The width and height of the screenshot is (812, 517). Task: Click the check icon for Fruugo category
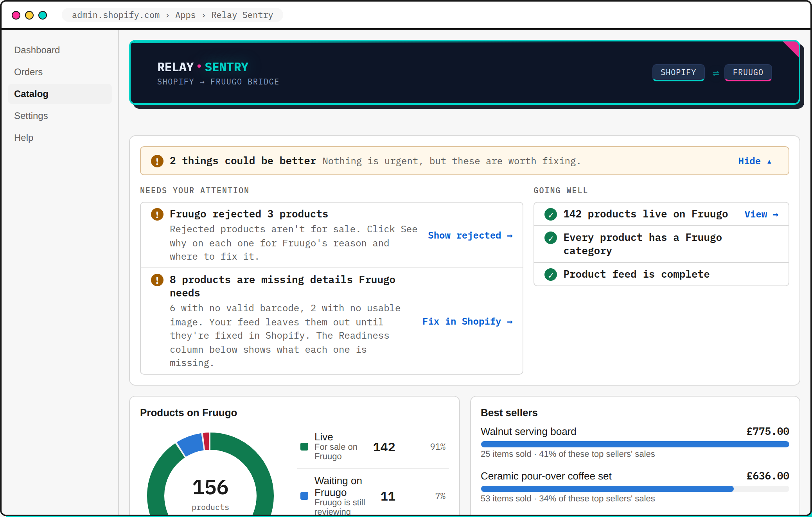551,238
